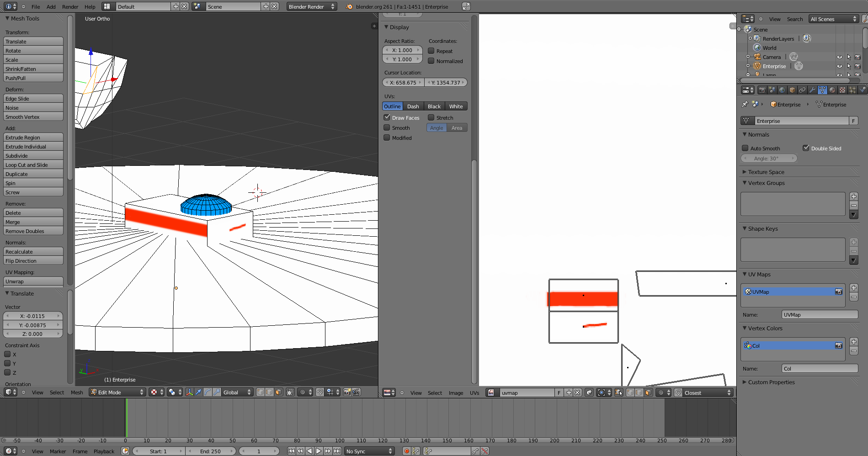Enable Auto Smooth under Normals
The width and height of the screenshot is (868, 456).
coord(745,148)
